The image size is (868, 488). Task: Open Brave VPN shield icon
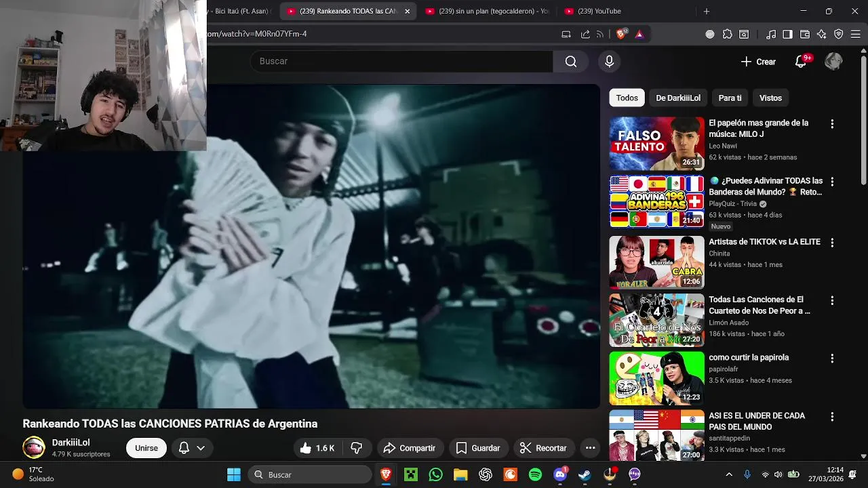point(839,34)
